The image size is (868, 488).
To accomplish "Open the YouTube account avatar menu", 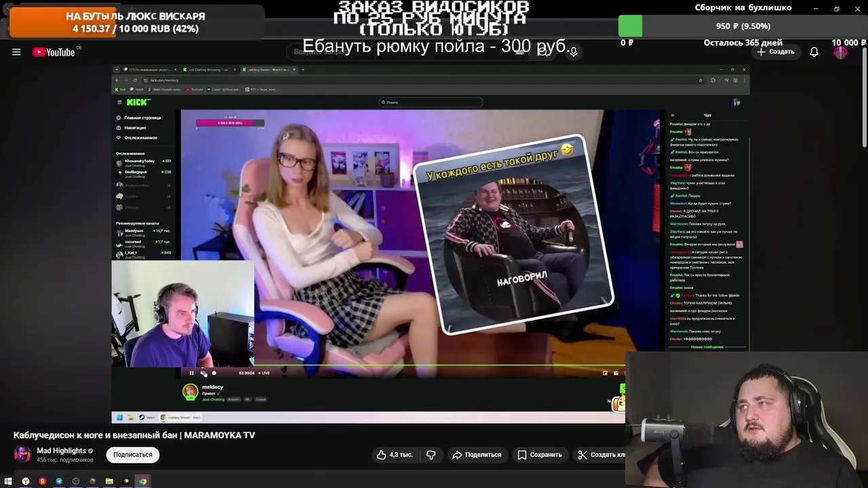I will pyautogui.click(x=840, y=52).
